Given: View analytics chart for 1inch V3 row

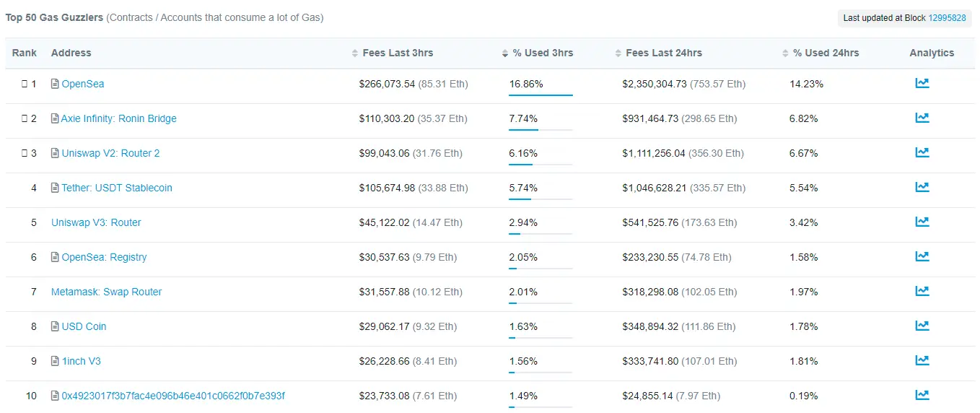Looking at the screenshot, I should click(x=922, y=361).
